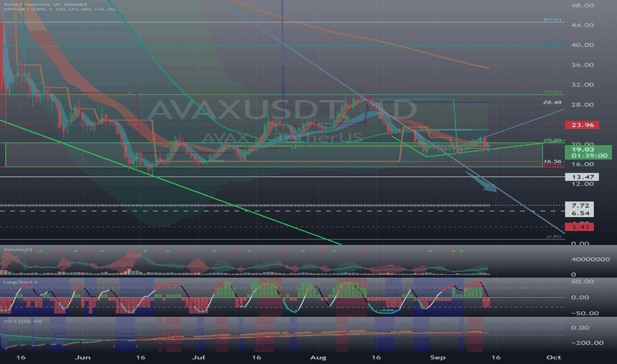Click the 6.54 price level label
The image size is (617, 364).
pyautogui.click(x=580, y=213)
